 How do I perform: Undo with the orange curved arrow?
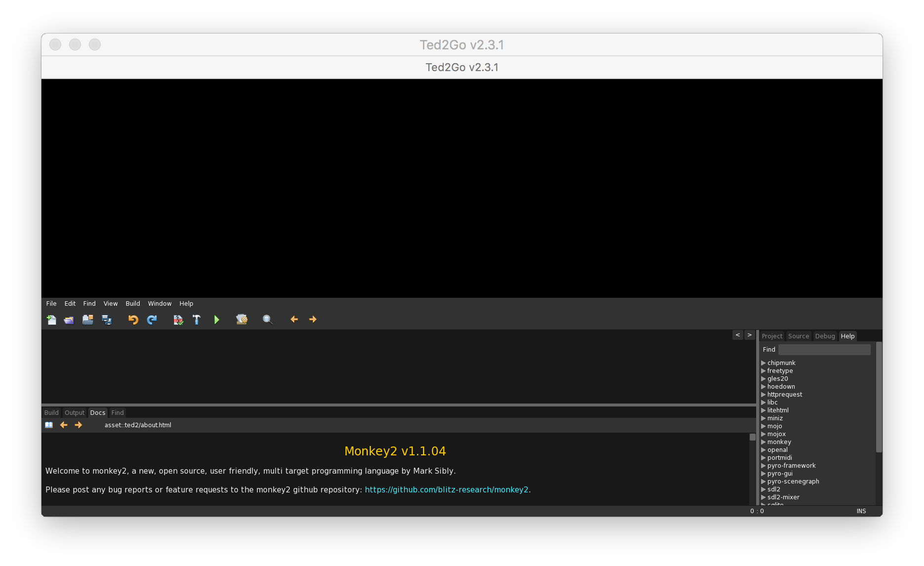coord(133,320)
